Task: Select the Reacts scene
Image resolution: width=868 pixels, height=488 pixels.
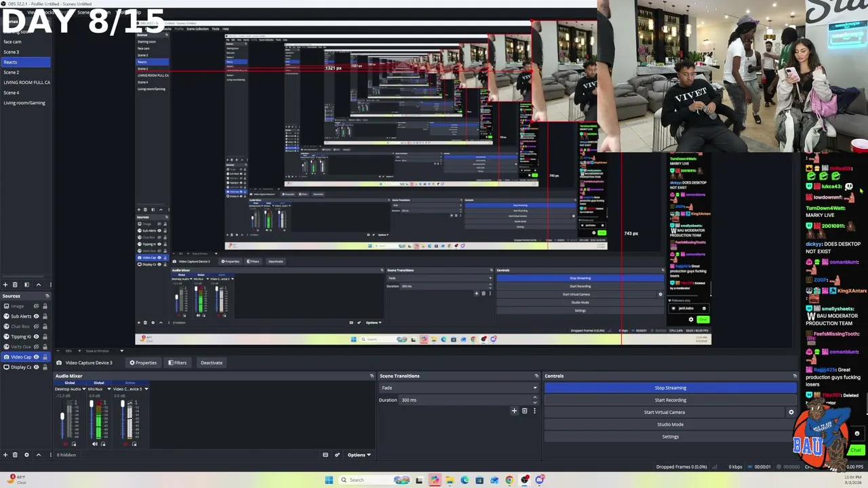Action: click(x=25, y=62)
